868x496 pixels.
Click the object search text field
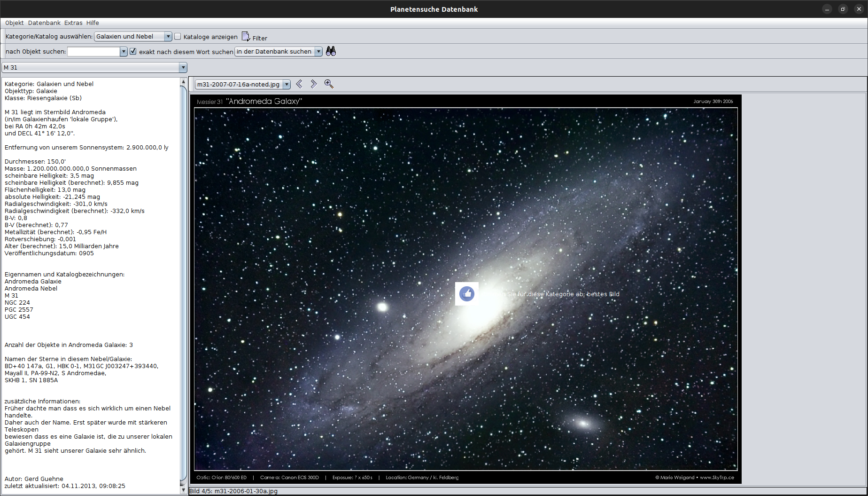93,52
